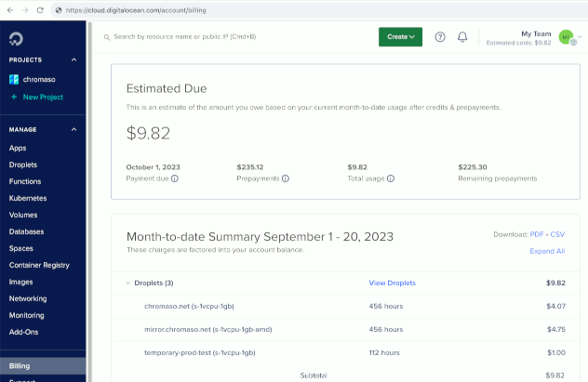Download the summary as PDF

[x=537, y=234]
